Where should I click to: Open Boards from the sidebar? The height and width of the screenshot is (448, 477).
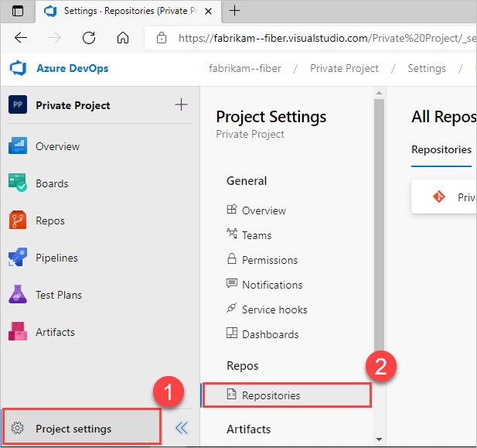pos(52,183)
